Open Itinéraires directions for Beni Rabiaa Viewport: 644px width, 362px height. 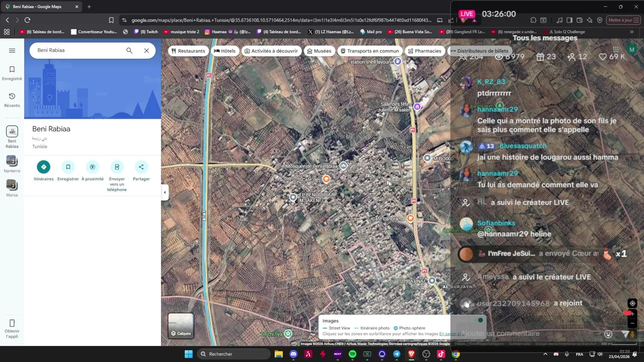pyautogui.click(x=43, y=171)
